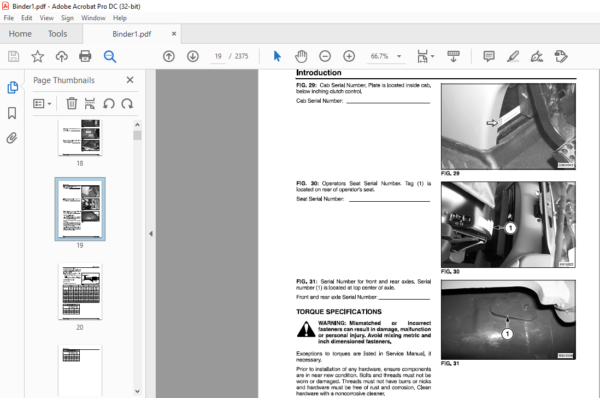600x398 pixels.
Task: Go to next page arrow
Action: coord(192,56)
